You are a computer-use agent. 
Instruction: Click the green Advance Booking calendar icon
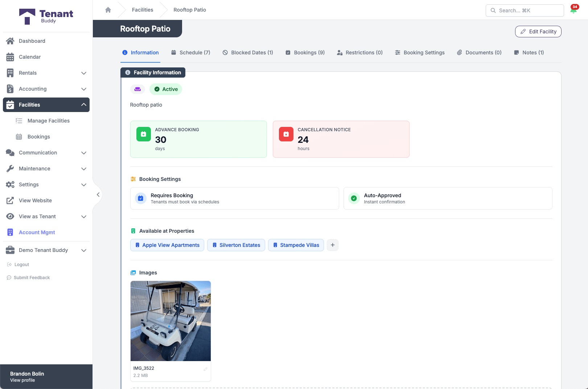click(x=144, y=134)
